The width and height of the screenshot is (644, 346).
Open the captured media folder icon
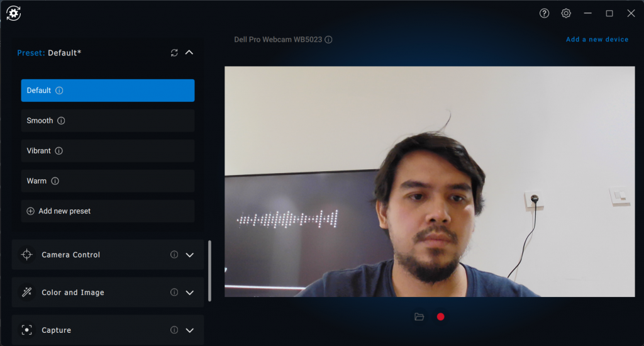[x=419, y=317]
